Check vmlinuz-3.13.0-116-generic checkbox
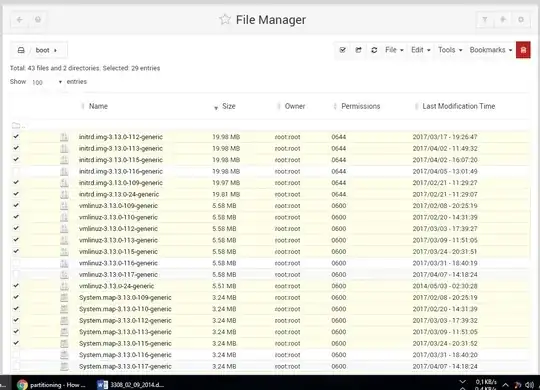The width and height of the screenshot is (540, 390). (16, 263)
